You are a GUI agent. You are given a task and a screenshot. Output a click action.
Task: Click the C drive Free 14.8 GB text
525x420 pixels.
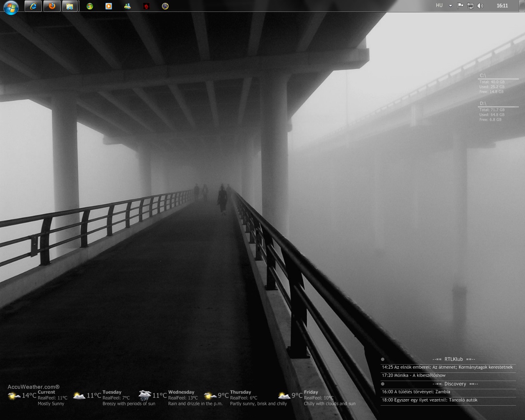[491, 92]
